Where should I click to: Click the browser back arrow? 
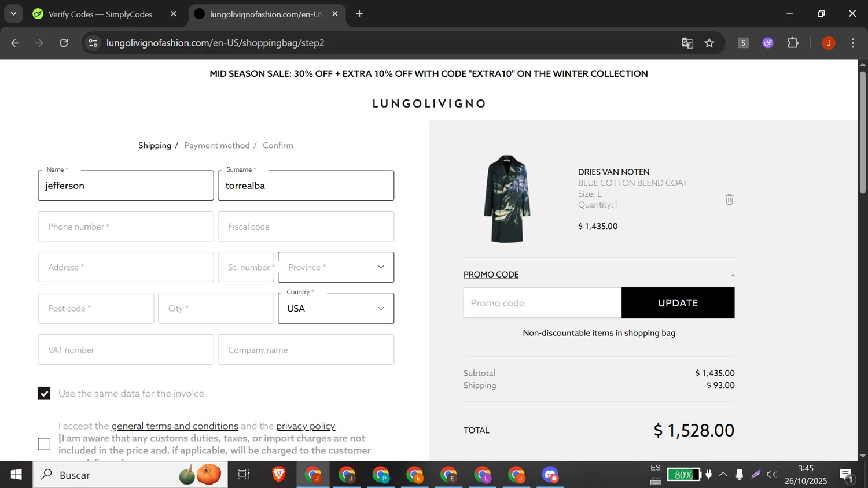tap(15, 43)
